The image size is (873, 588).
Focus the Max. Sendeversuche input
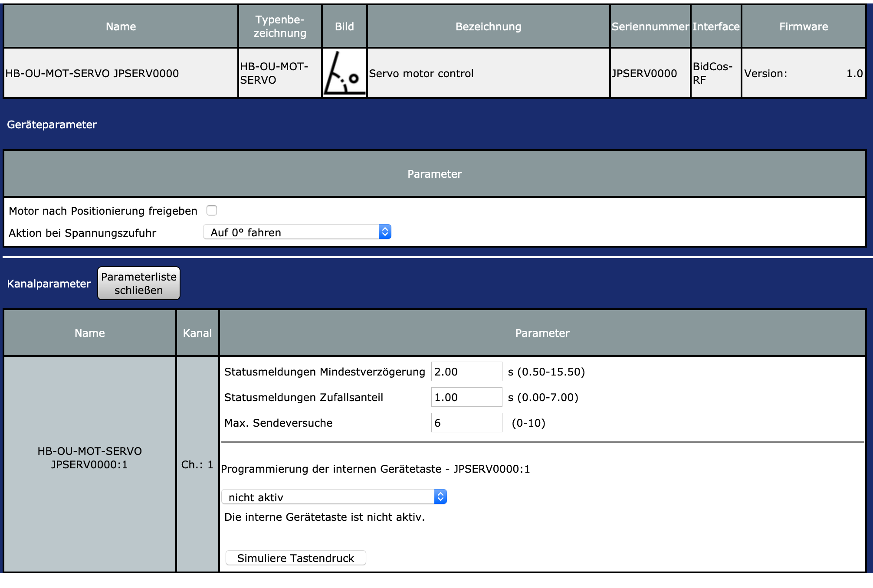(466, 423)
